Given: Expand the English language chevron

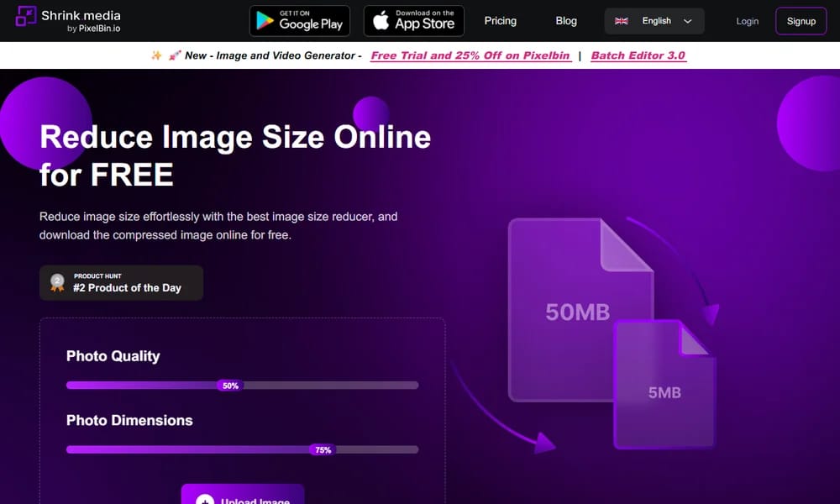Looking at the screenshot, I should point(687,21).
